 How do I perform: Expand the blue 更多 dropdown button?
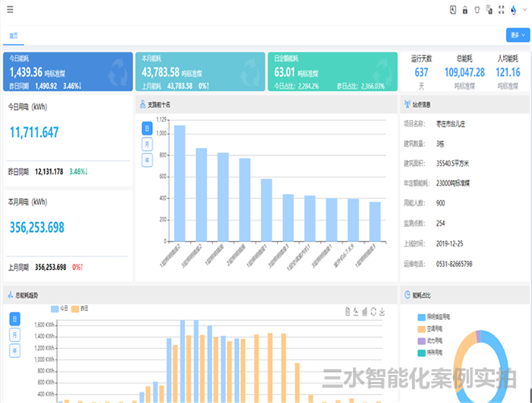point(517,35)
